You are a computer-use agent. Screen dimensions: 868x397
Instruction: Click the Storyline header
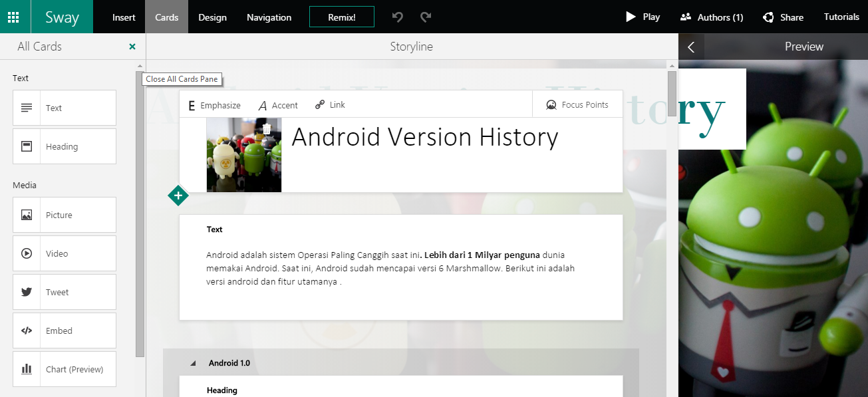click(x=412, y=47)
